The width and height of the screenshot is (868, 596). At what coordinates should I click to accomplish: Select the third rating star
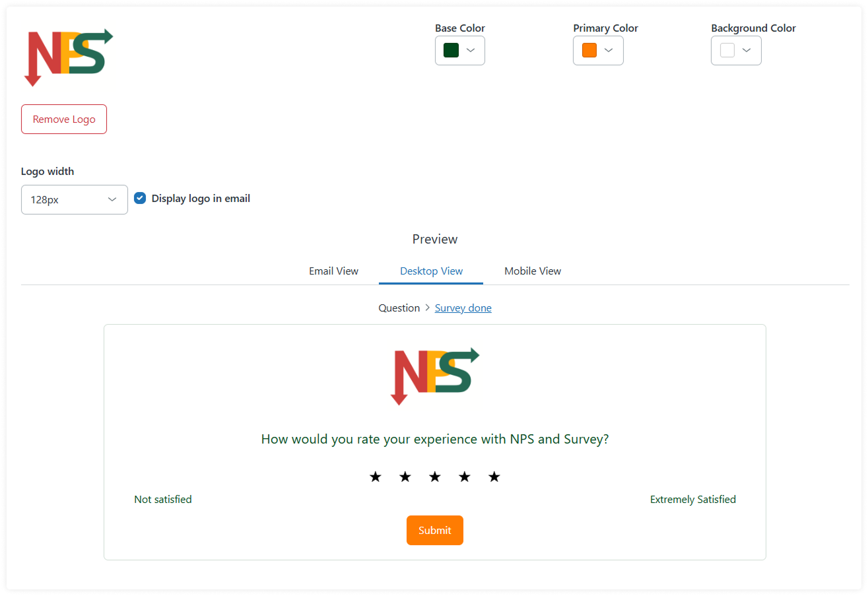[x=434, y=476]
